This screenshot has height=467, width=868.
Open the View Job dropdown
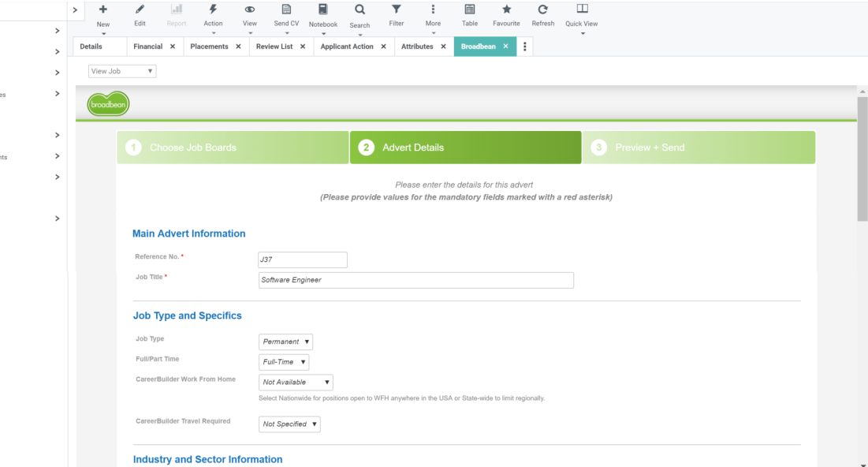pyautogui.click(x=121, y=71)
